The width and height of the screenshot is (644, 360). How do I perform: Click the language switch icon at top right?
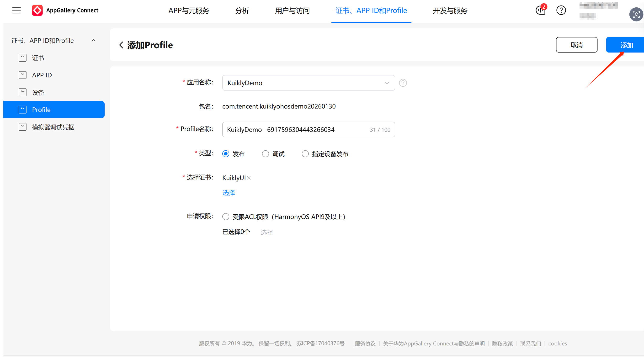coord(636,15)
